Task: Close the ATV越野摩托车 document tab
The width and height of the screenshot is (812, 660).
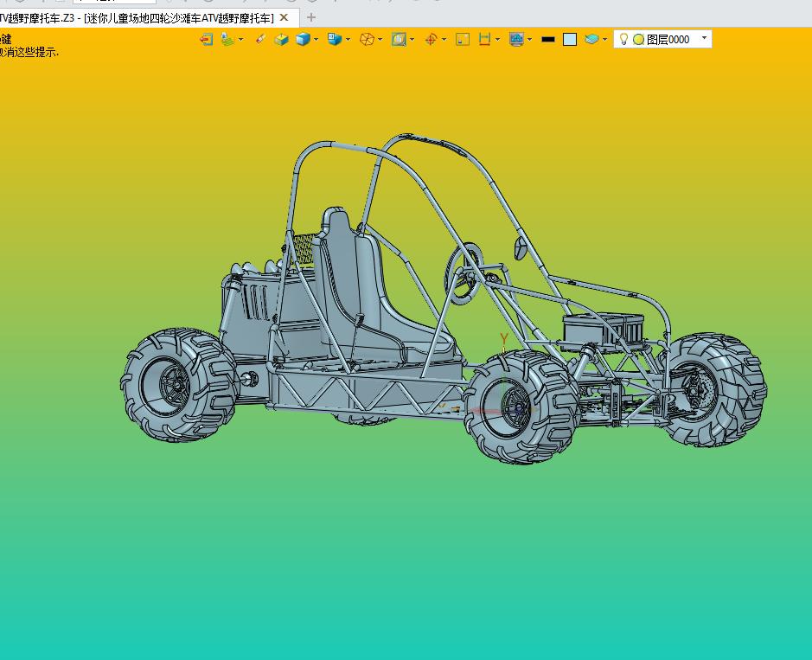Action: [x=284, y=17]
